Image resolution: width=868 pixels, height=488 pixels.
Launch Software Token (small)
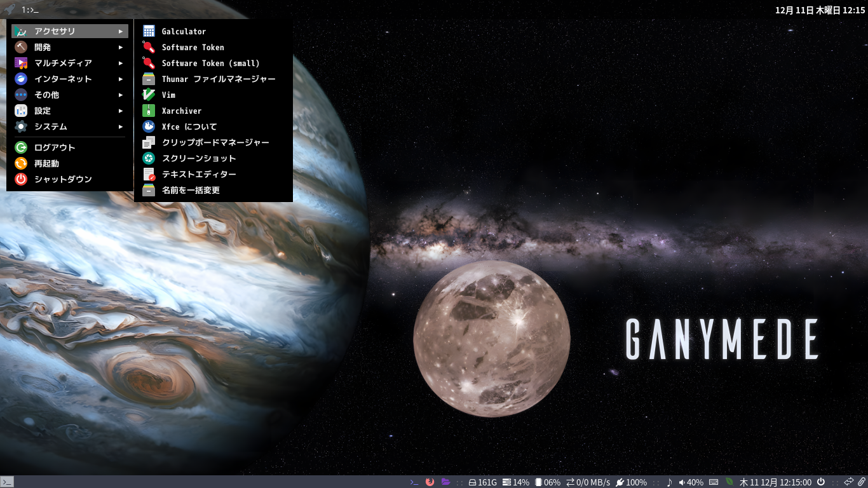214,63
